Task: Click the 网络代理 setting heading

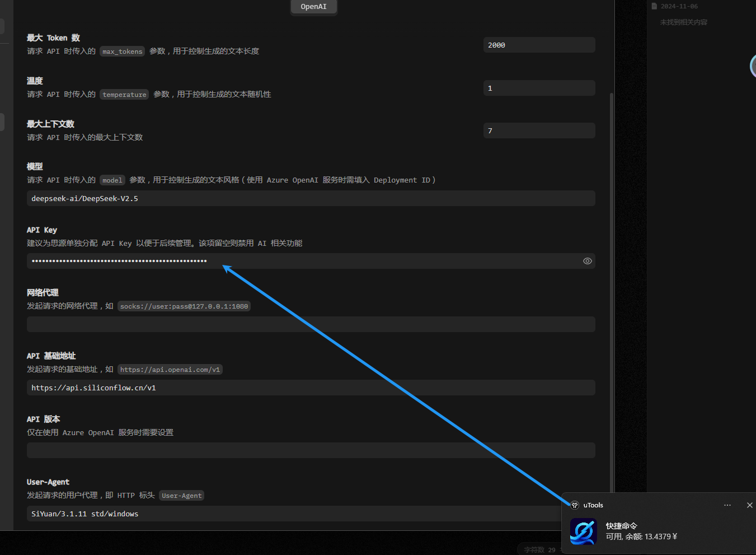Action: [43, 292]
